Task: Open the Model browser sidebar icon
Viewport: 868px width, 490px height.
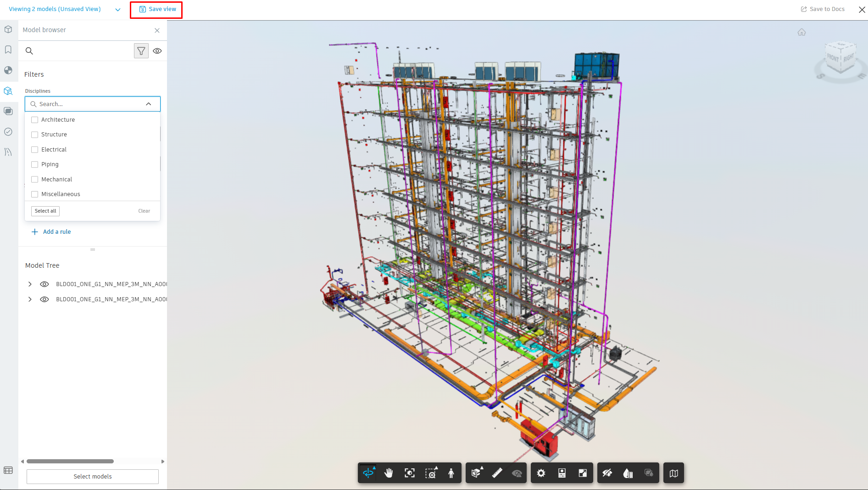Action: click(8, 91)
